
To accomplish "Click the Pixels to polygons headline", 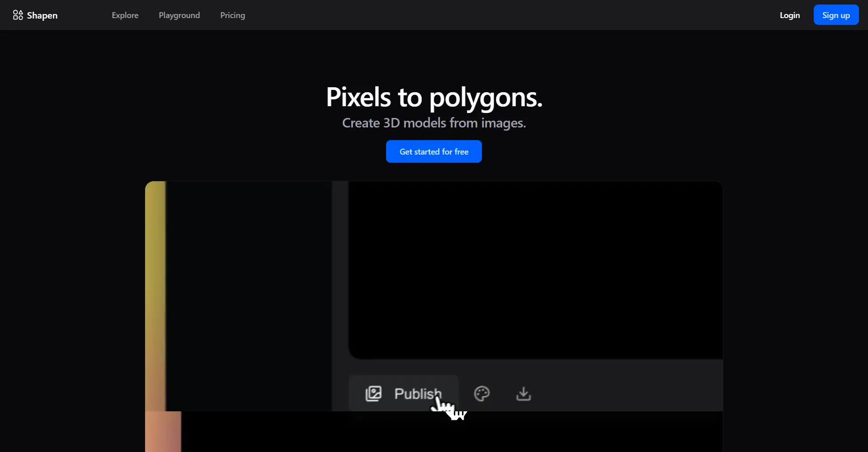I will pyautogui.click(x=434, y=97).
